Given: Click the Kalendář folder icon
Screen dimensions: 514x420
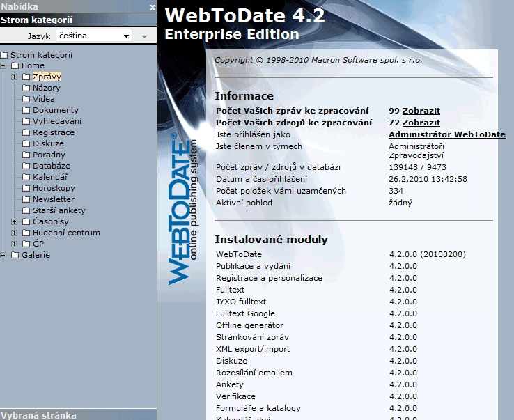Looking at the screenshot, I should click(x=26, y=177).
